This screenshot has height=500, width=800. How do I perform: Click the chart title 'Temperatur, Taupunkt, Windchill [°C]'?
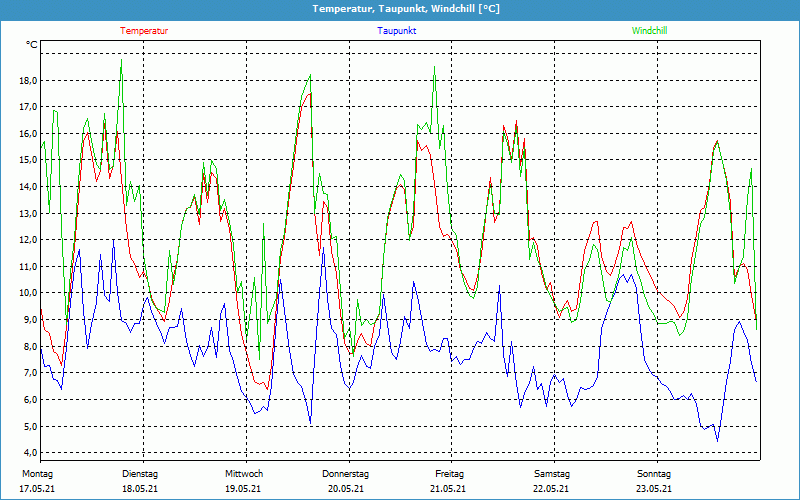point(406,9)
